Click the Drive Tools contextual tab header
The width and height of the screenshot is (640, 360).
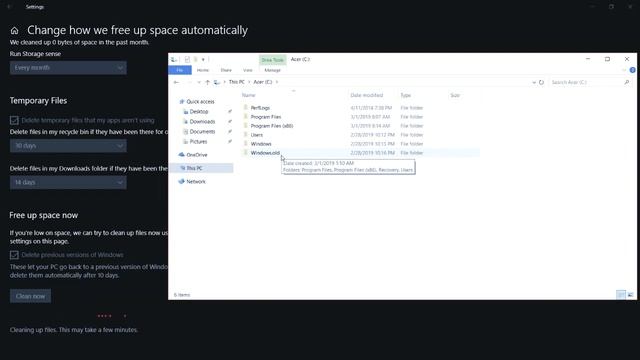tap(272, 60)
